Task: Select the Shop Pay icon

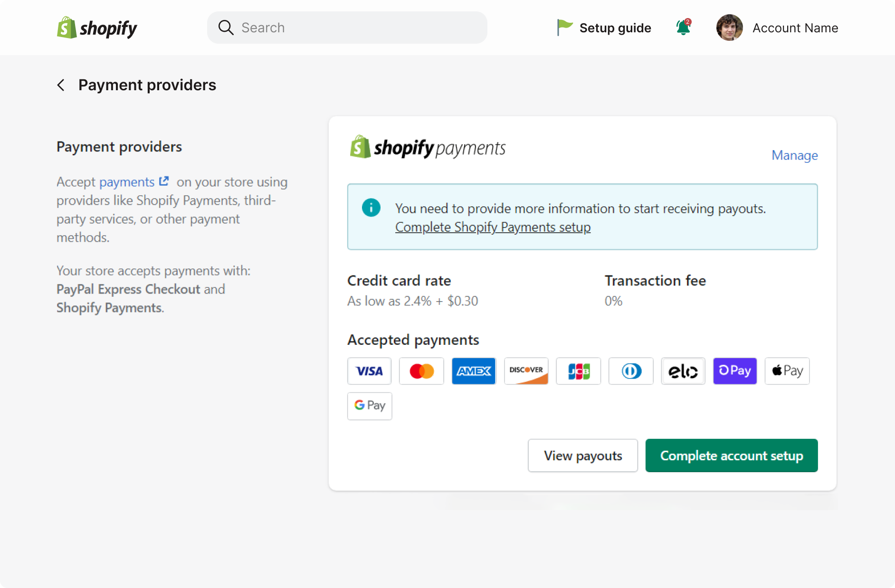Action: [735, 371]
